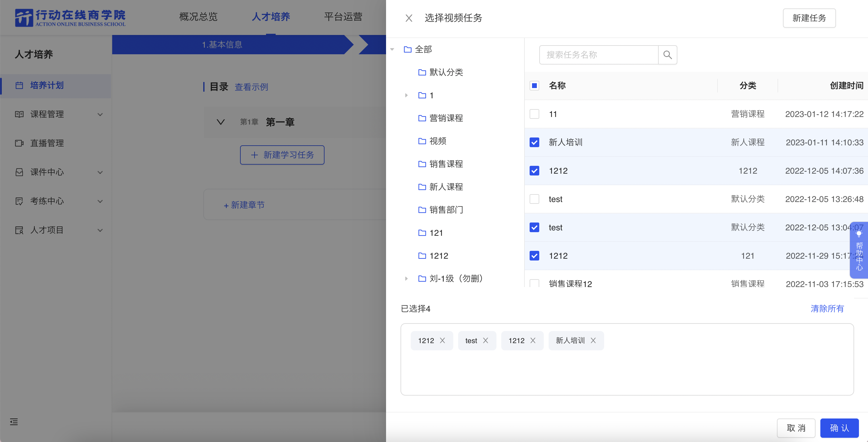Collapse the 第一章 chapter chevron
Viewport: 868px width, 442px height.
(221, 122)
